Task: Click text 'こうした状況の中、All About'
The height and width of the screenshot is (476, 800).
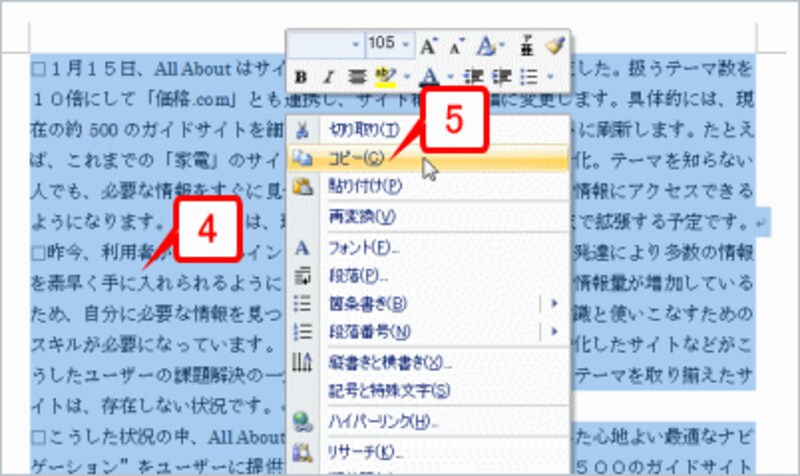Action: (x=166, y=437)
